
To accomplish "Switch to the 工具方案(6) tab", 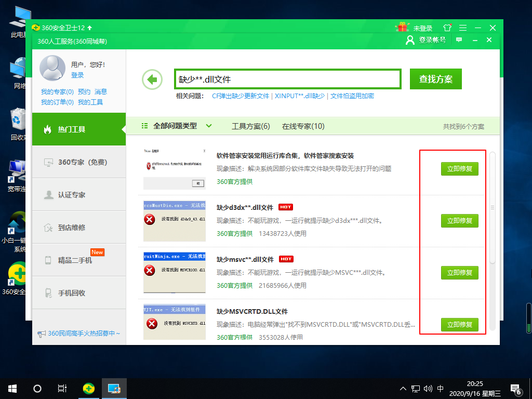I will (250, 126).
